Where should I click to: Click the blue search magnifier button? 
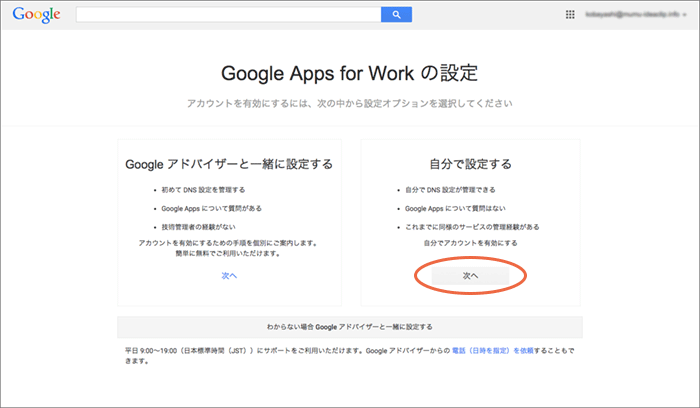396,14
